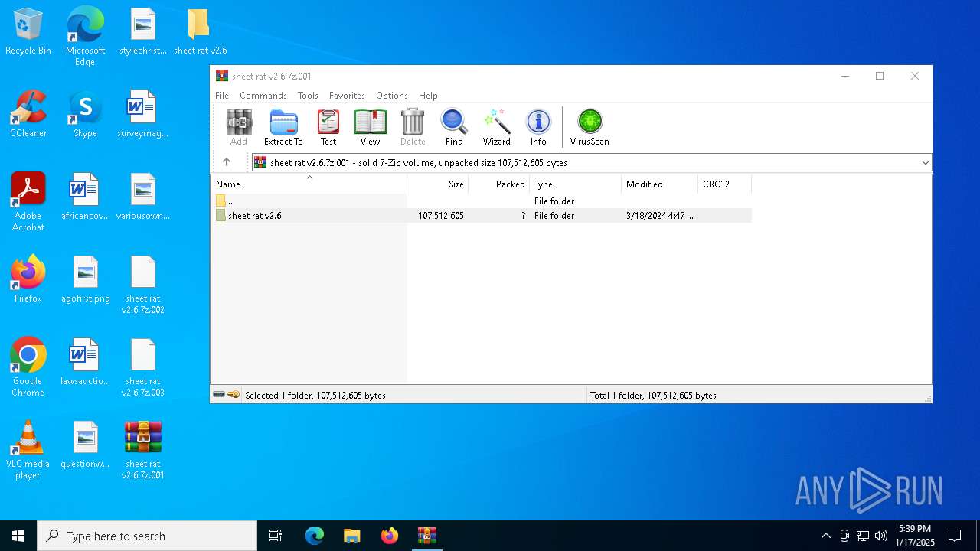Screen dimensions: 980x551
Task: Sort the list by Packed column
Action: (499, 184)
